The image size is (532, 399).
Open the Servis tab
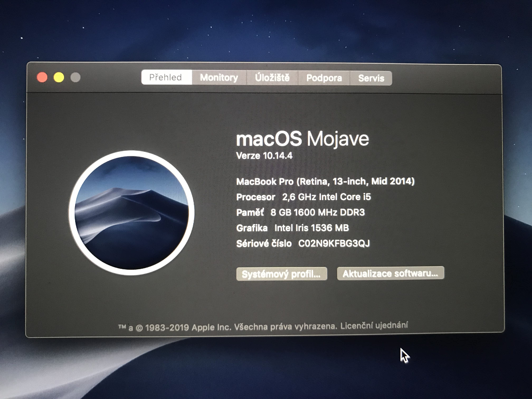[371, 78]
